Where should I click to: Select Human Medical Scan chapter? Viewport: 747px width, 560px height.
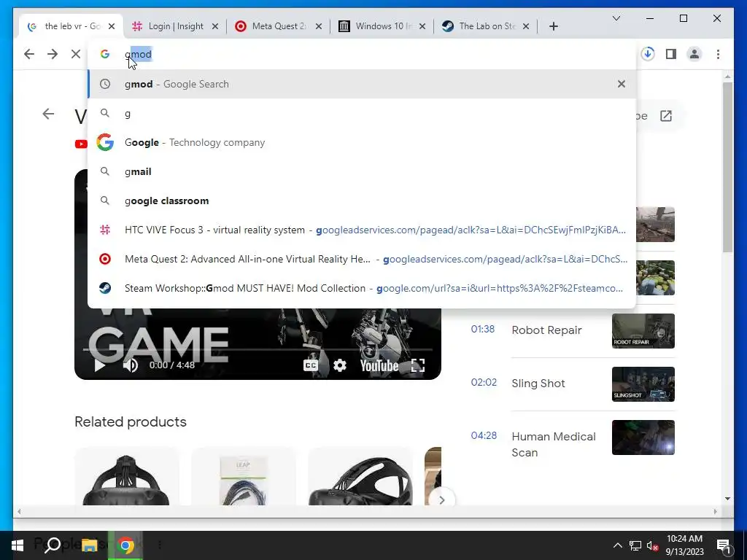[x=554, y=444]
